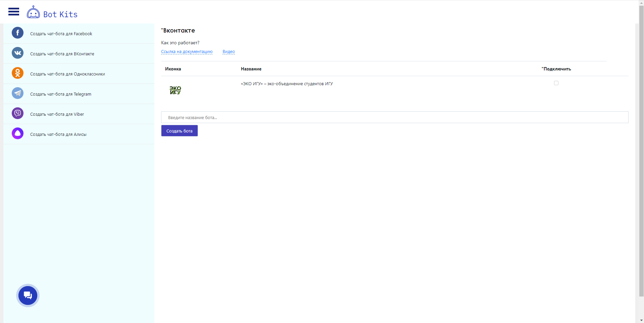Image resolution: width=644 pixels, height=323 pixels.
Task: Click the Вконтакте page heading
Action: click(x=178, y=31)
